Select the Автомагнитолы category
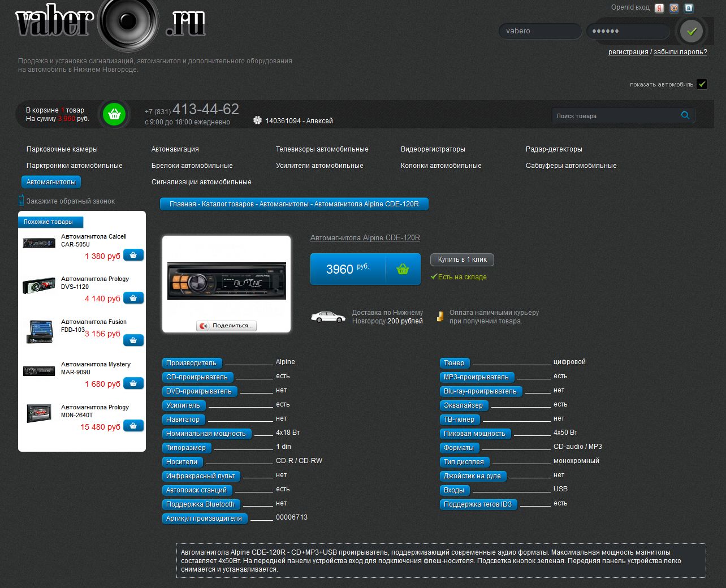Viewport: 726px width, 588px height. (51, 182)
